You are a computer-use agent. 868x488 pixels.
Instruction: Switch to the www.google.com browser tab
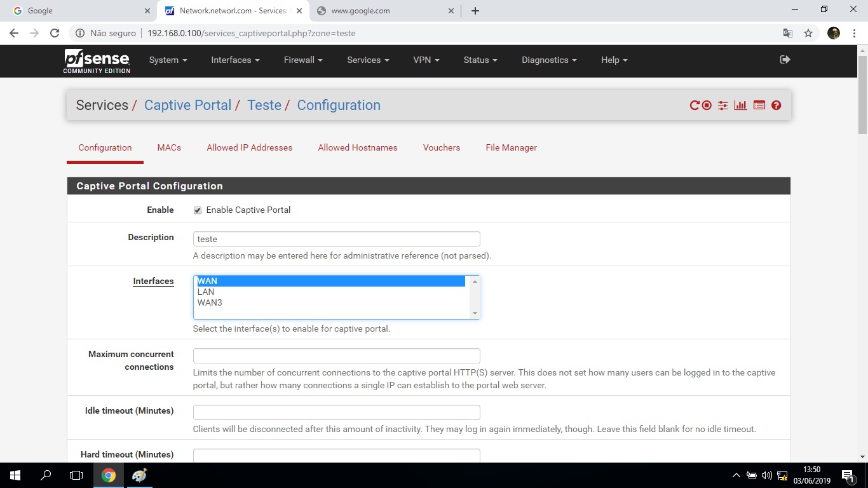tap(386, 11)
